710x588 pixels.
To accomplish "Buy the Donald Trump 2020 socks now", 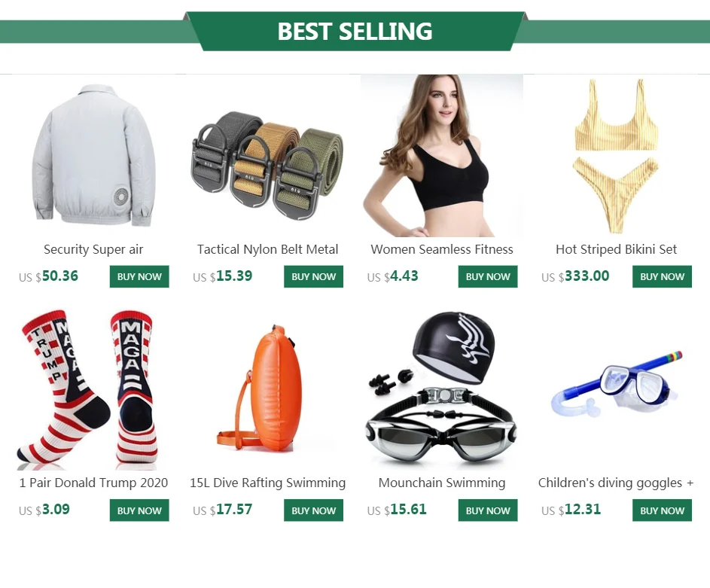I will click(139, 510).
